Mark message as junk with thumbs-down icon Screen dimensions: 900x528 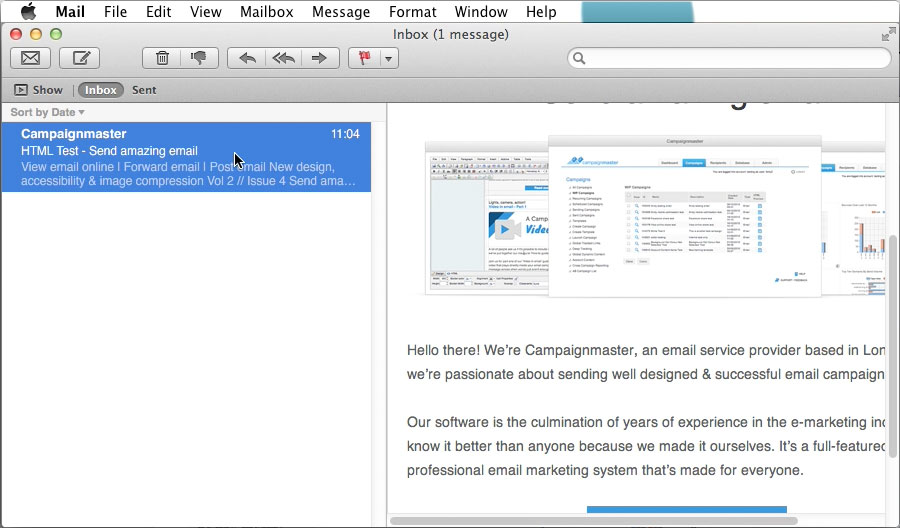pyautogui.click(x=199, y=58)
